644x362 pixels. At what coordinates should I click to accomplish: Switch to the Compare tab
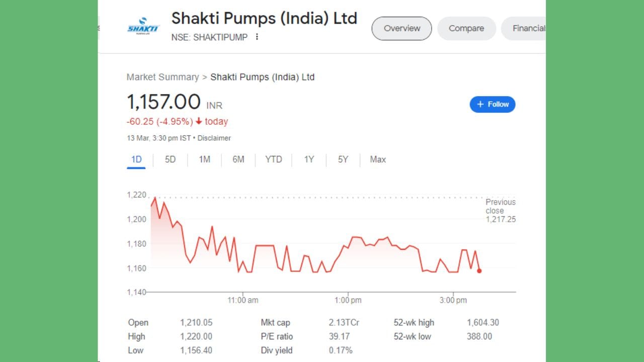466,28
